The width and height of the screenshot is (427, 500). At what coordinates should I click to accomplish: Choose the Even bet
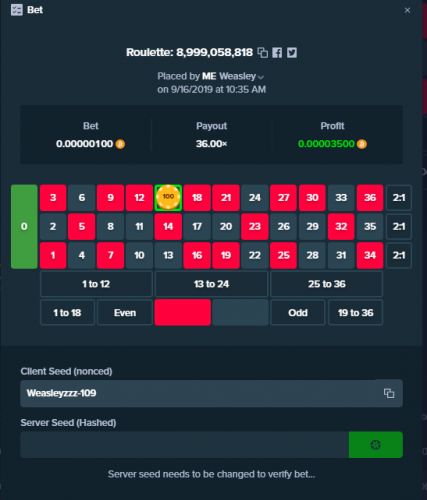(x=125, y=313)
